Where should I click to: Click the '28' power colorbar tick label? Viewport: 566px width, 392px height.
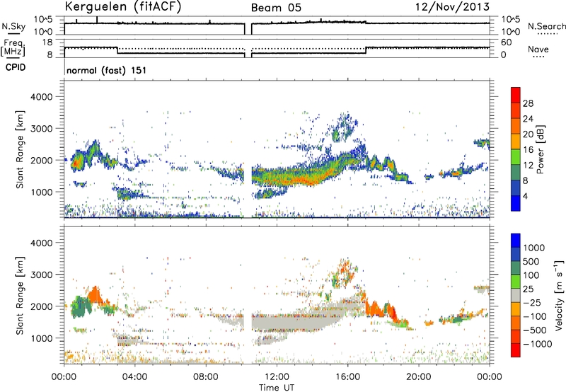tap(528, 103)
